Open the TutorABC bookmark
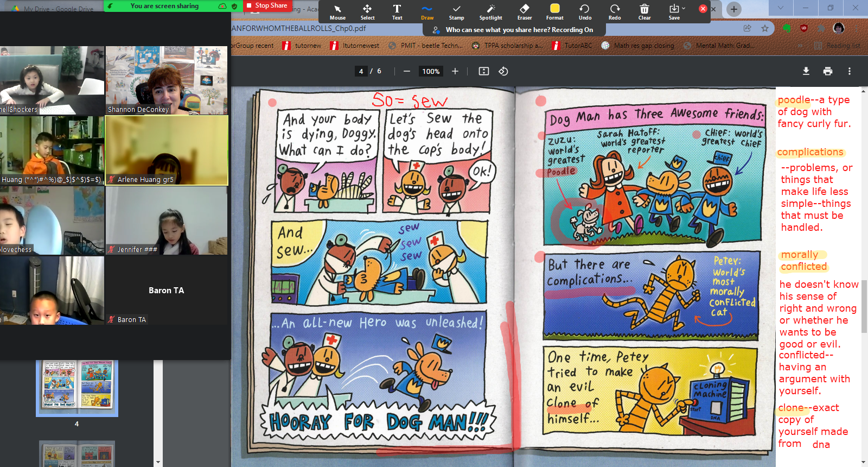The width and height of the screenshot is (868, 467). point(572,46)
